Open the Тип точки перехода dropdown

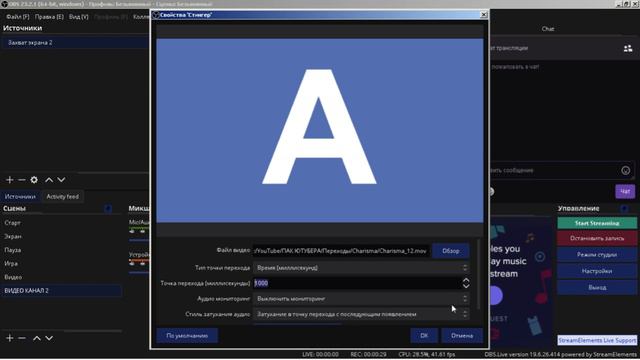click(x=361, y=268)
